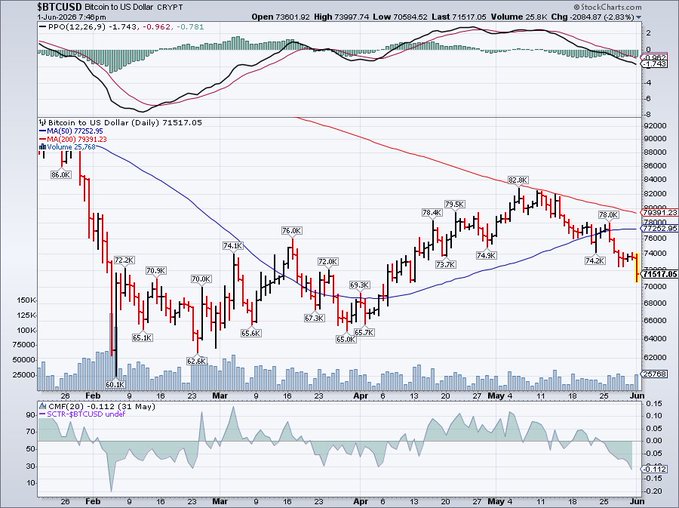Viewport: 679px width, 508px height.
Task: Click the 77252.95 axis tag for MA(50)
Action: click(660, 228)
